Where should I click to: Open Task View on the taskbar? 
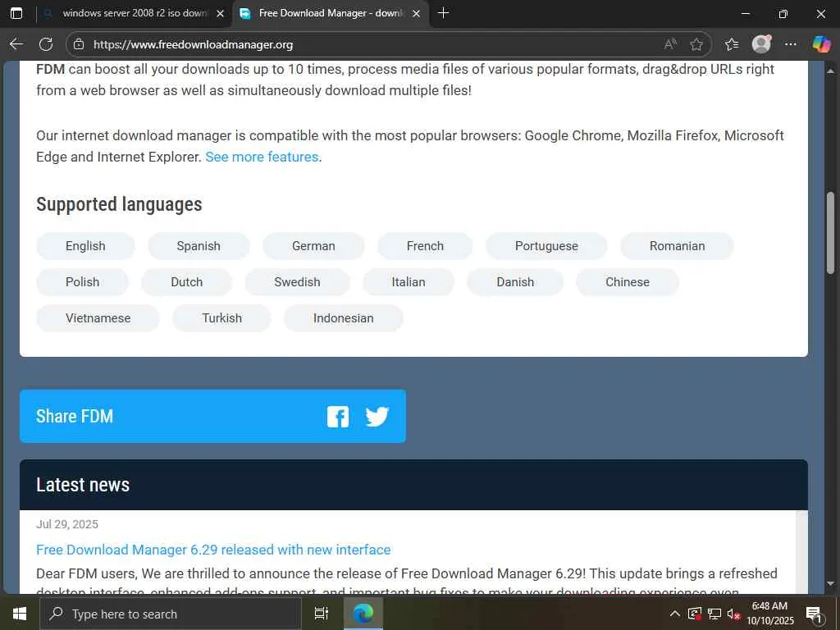coord(322,614)
